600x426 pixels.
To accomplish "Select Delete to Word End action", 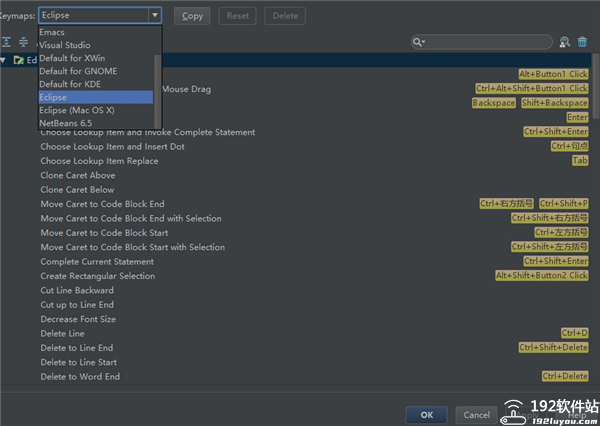I will click(80, 377).
